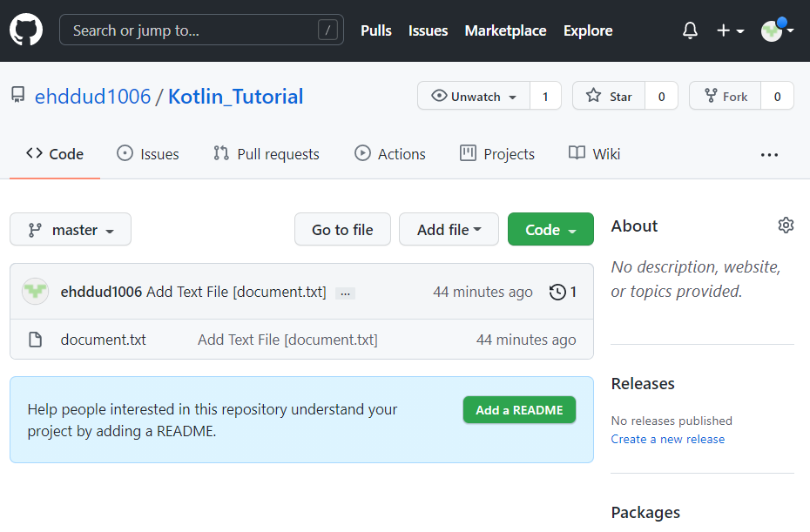This screenshot has width=810, height=532.
Task: Switch to the Actions tab
Action: click(x=390, y=154)
